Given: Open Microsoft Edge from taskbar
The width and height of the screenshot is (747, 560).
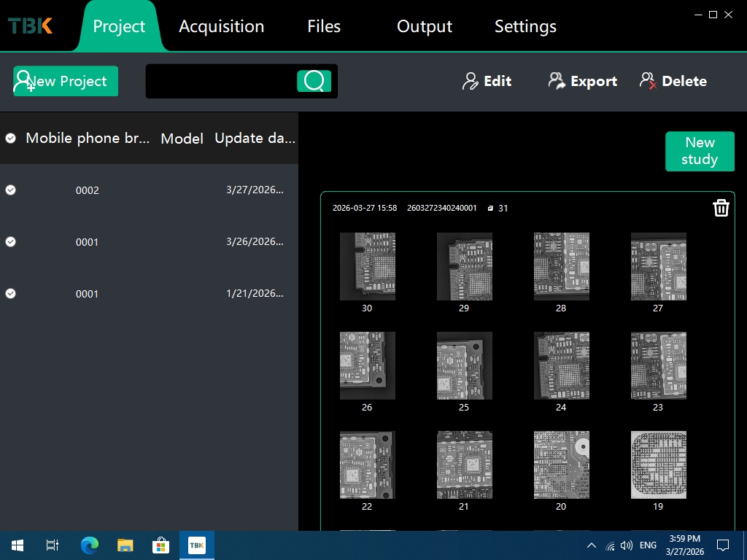Looking at the screenshot, I should 90,545.
